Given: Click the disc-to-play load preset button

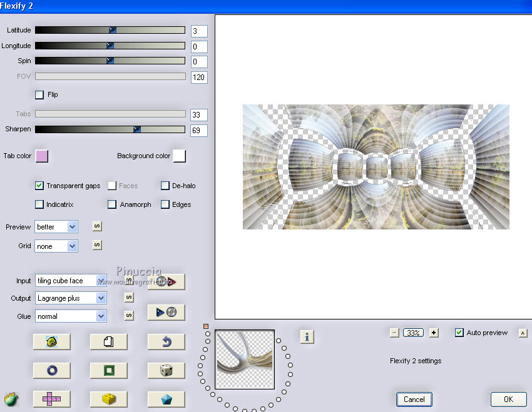Looking at the screenshot, I should coord(166,281).
